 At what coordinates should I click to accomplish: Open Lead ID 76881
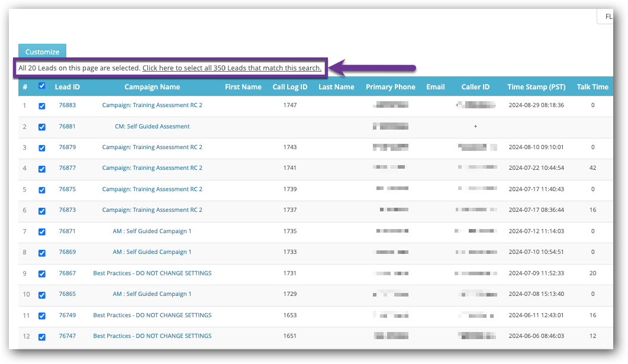pyautogui.click(x=67, y=126)
